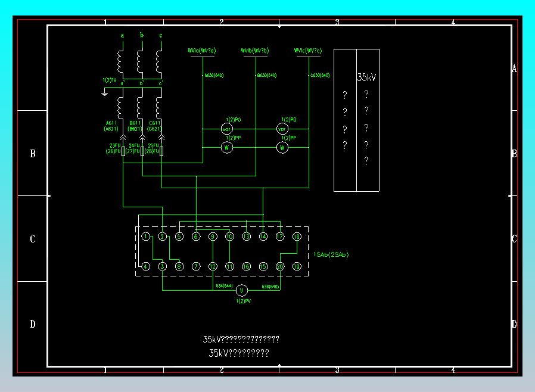The width and height of the screenshot is (535, 392).
Task: Click terminal circle 13 of switch 1SAb
Action: click(x=246, y=237)
